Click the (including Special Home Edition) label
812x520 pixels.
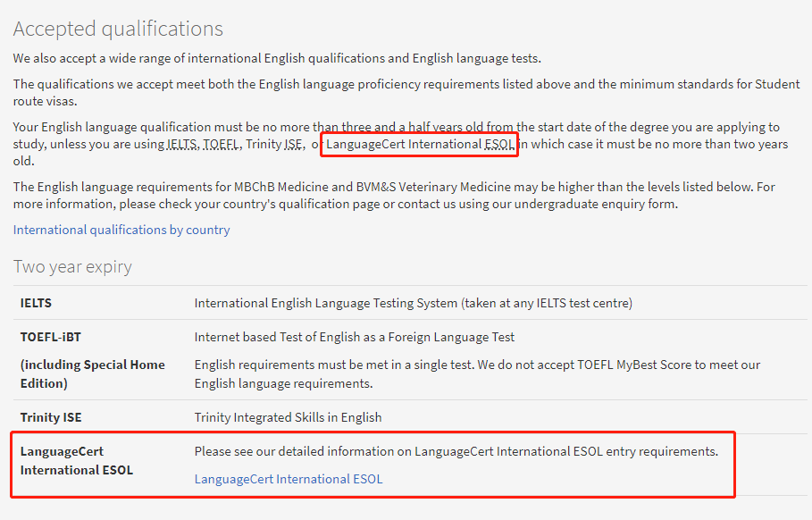point(93,374)
